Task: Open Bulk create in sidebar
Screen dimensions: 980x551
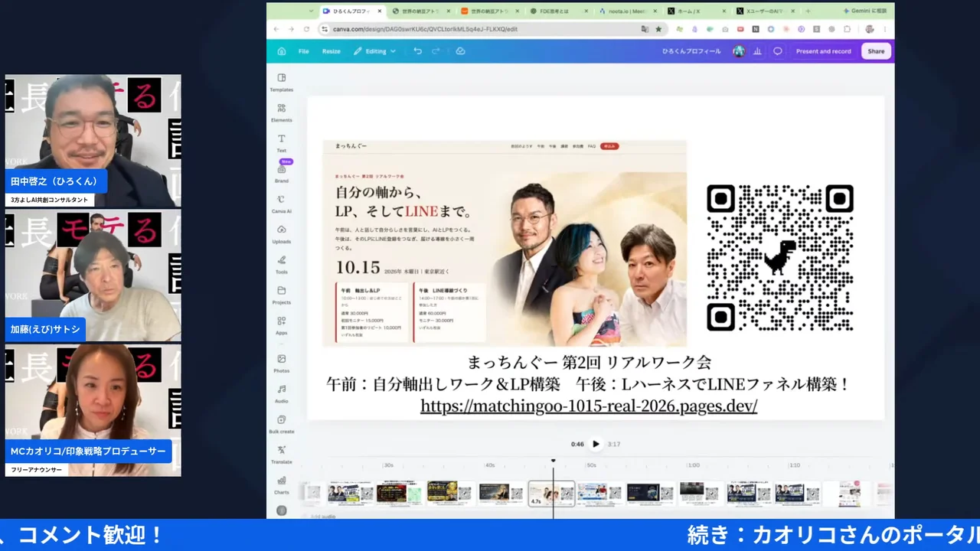Action: point(282,424)
